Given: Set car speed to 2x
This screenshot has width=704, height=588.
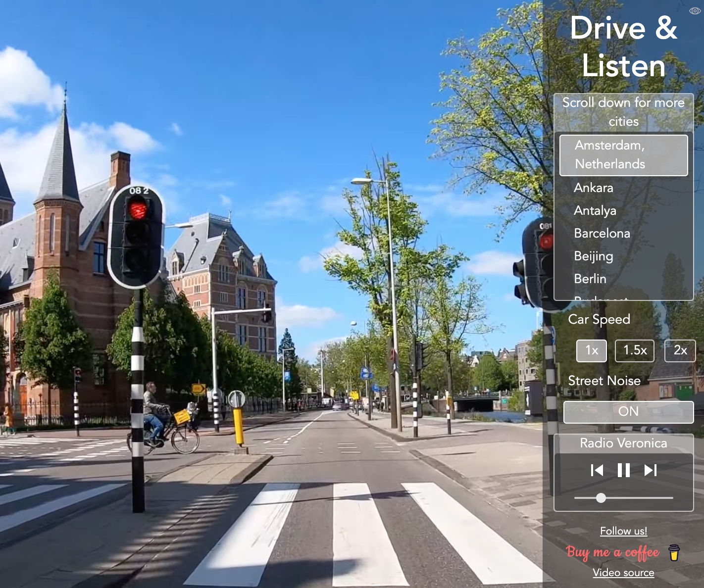Looking at the screenshot, I should 680,350.
